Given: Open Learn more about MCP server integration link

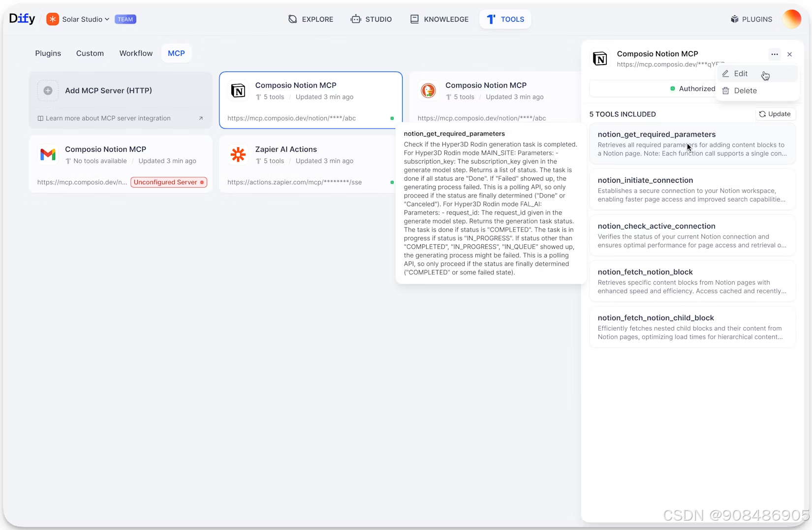Looking at the screenshot, I should click(x=108, y=118).
